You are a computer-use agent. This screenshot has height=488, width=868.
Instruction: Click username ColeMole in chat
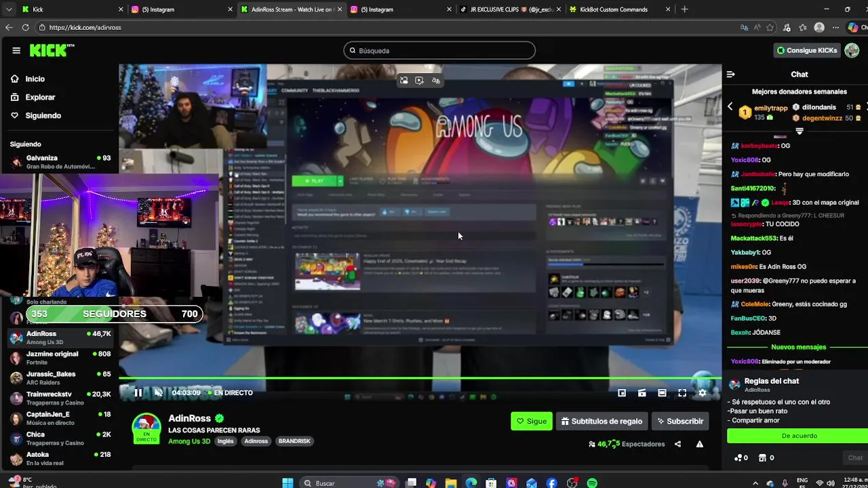pos(755,304)
